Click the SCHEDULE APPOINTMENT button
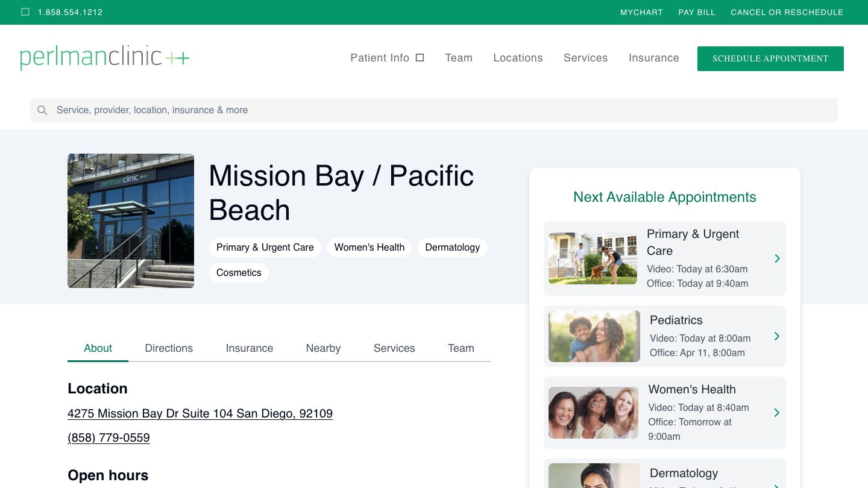Image resolution: width=868 pixels, height=488 pixels. (770, 58)
